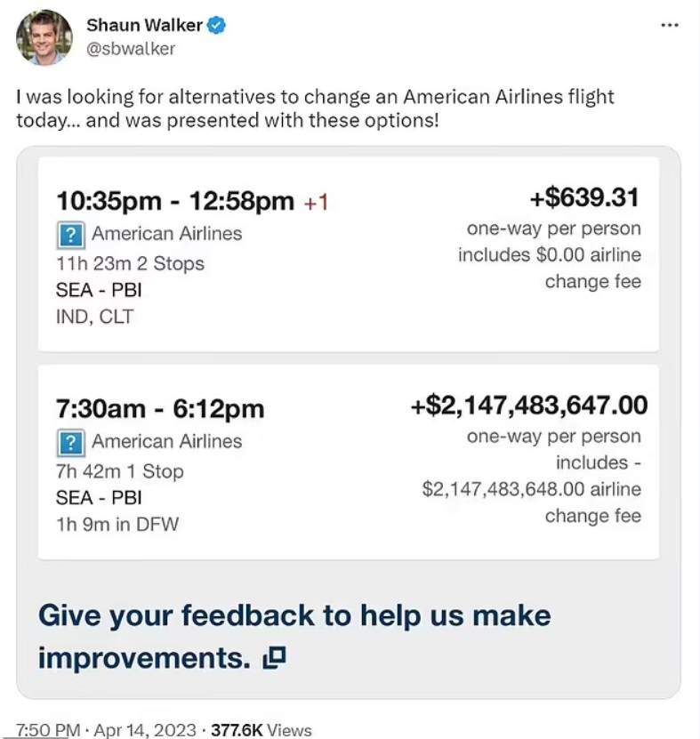
Task: Open the three-dot more options menu
Action: pos(670,26)
